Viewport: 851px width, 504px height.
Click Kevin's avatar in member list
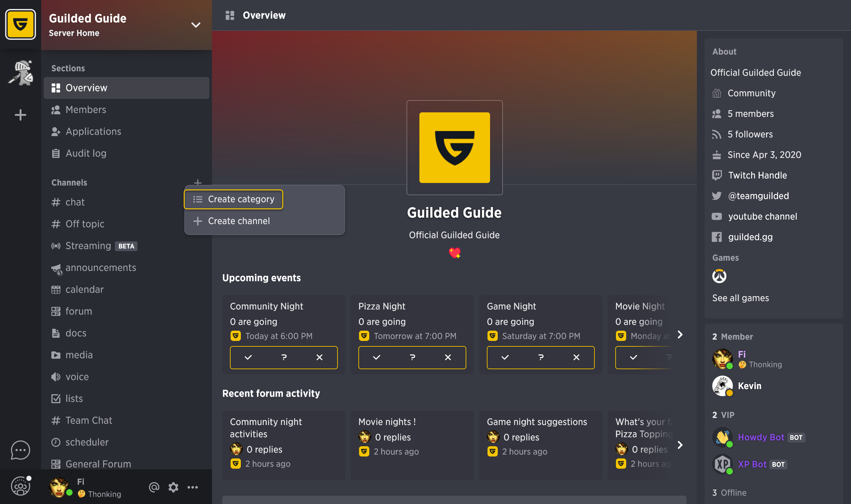(x=722, y=386)
